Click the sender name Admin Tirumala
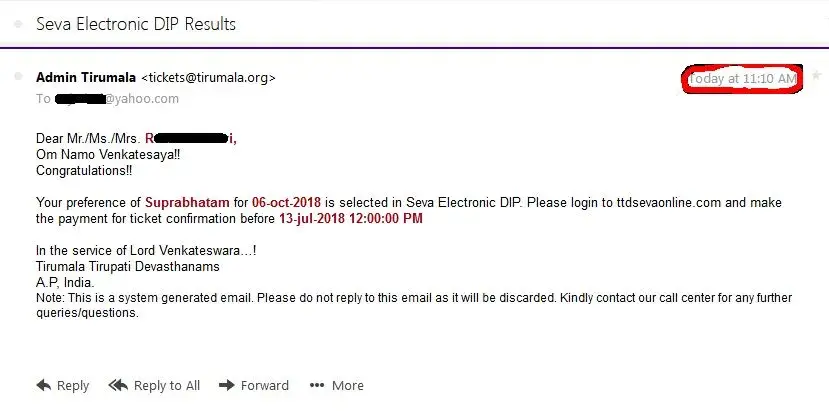 tap(85, 77)
